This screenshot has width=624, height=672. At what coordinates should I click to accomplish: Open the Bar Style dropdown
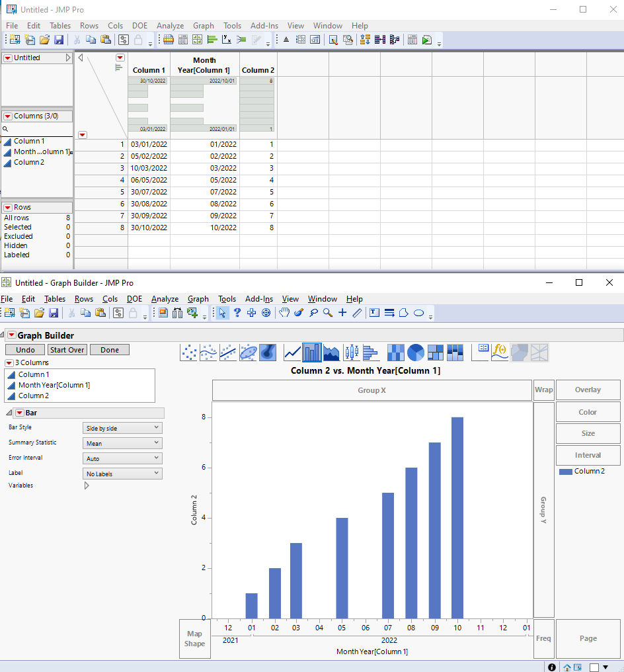point(122,427)
